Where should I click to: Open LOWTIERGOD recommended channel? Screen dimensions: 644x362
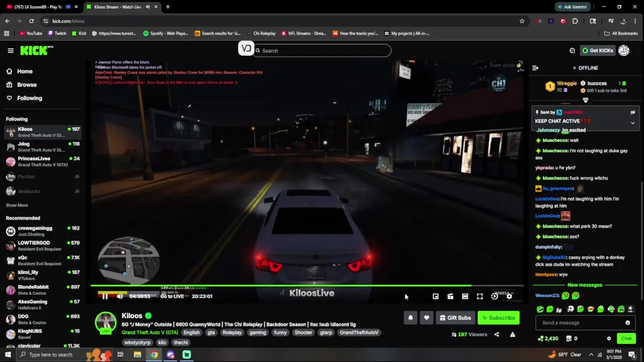(43, 245)
